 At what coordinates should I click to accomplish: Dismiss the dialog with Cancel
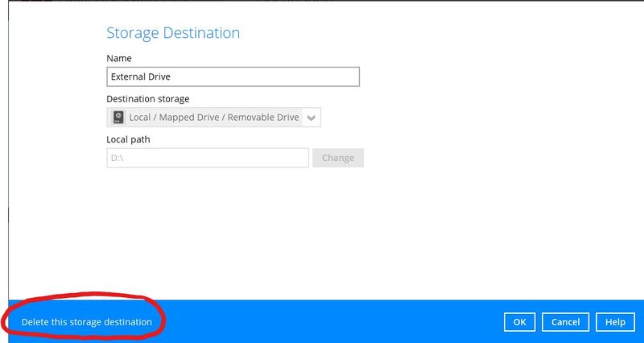click(566, 322)
